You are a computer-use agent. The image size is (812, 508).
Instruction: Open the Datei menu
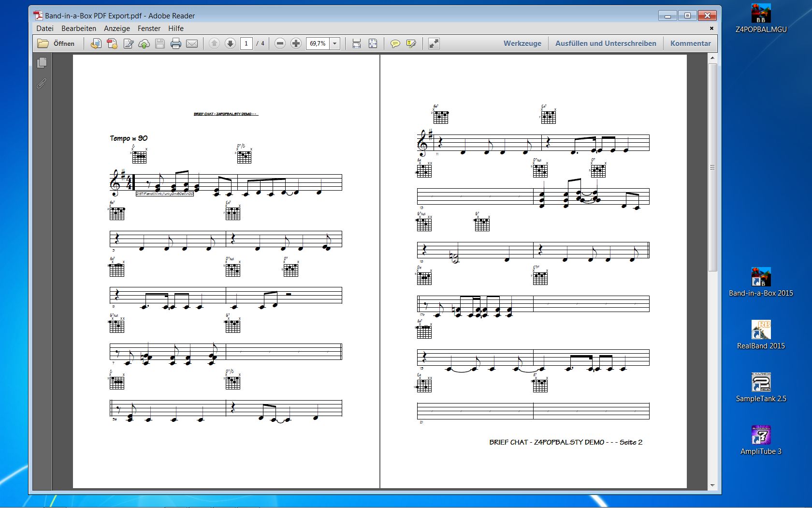click(x=45, y=29)
